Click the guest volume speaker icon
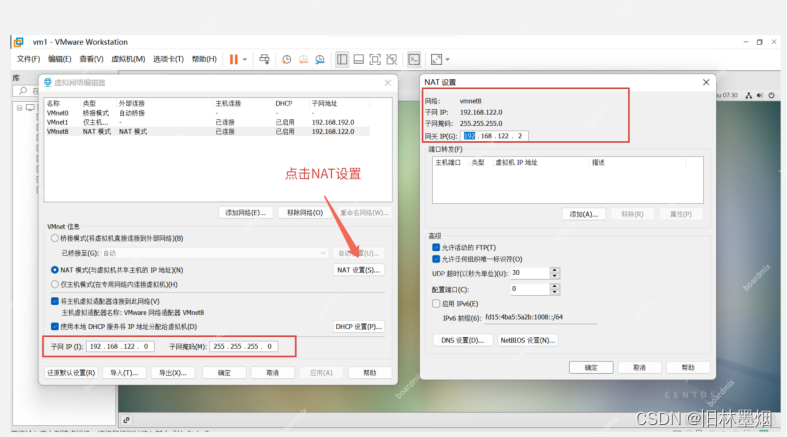 point(759,95)
